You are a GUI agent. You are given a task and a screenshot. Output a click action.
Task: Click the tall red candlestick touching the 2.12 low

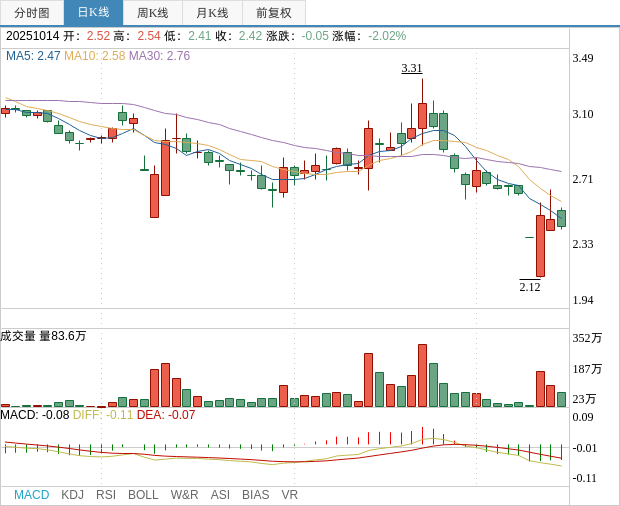pyautogui.click(x=540, y=245)
